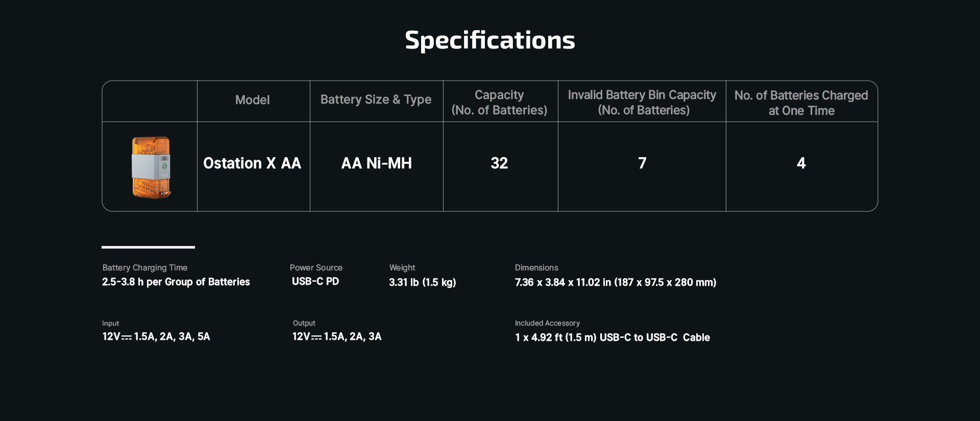Select the Model column header

click(252, 100)
